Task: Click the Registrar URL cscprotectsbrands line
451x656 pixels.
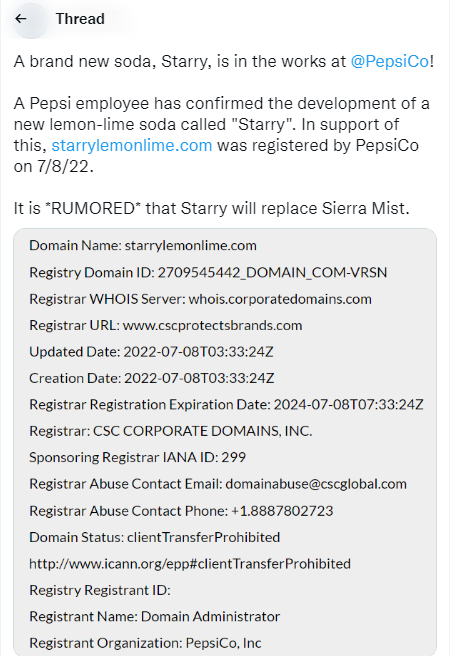Action: (165, 325)
